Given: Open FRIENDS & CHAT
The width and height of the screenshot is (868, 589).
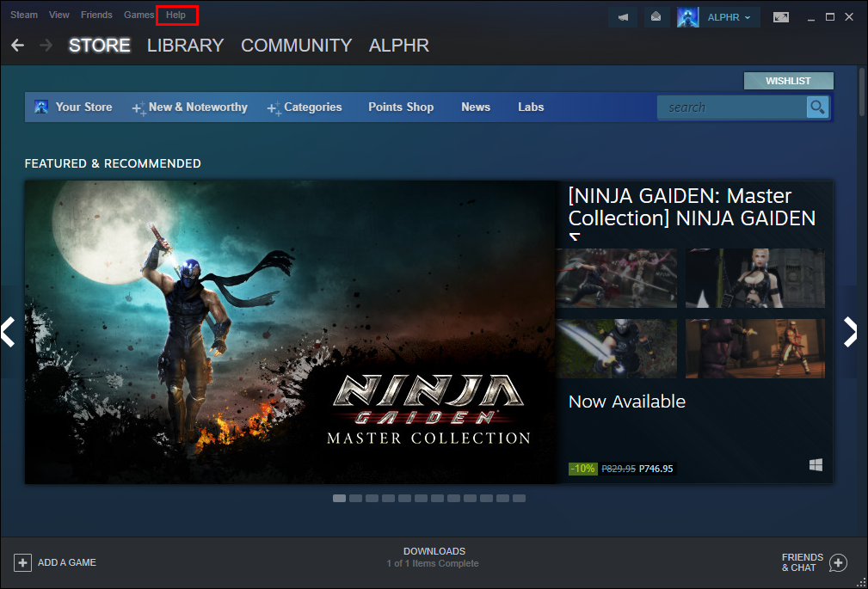Looking at the screenshot, I should click(x=802, y=562).
